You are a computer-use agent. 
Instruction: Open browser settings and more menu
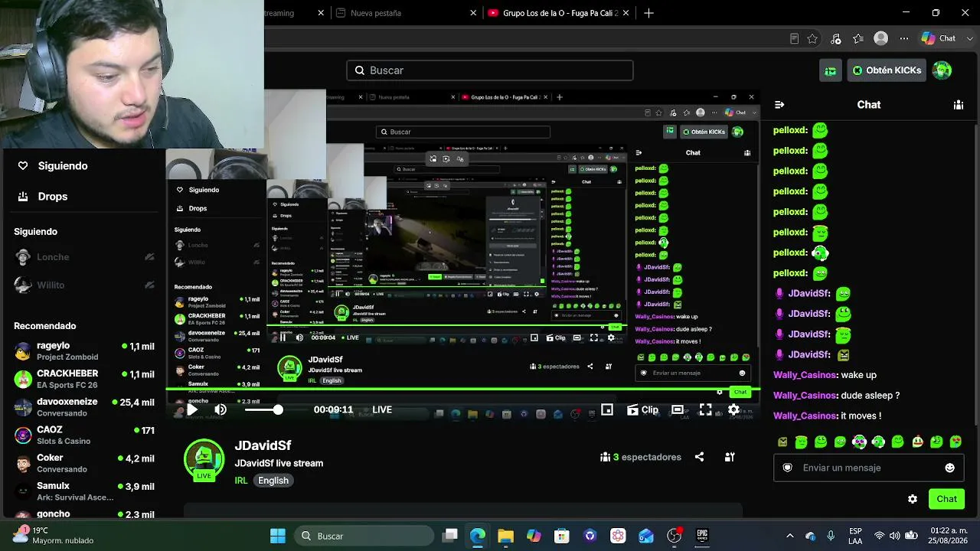coord(904,38)
